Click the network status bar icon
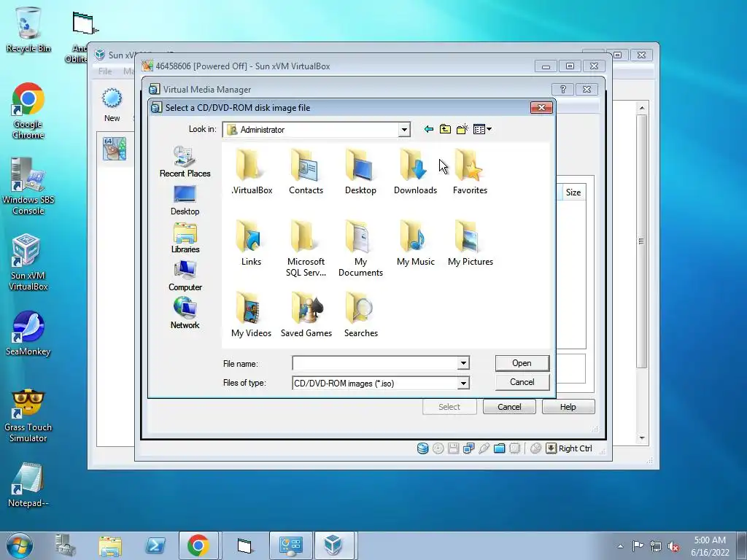 tap(469, 448)
